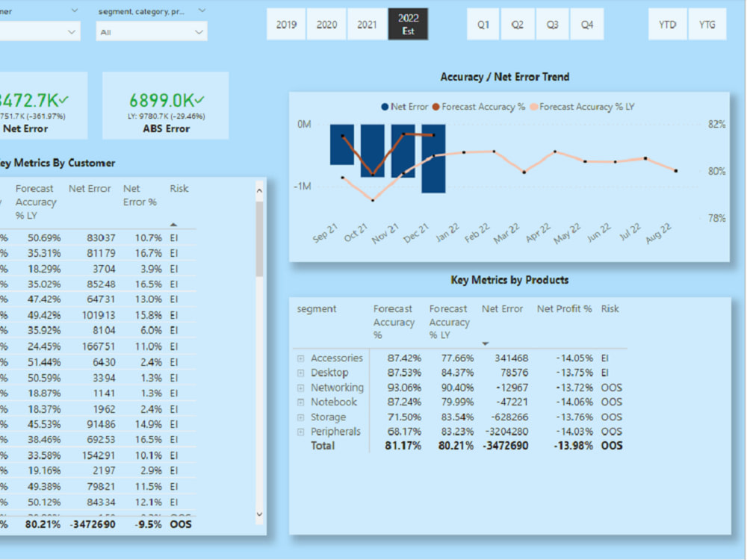747x560 pixels.
Task: Enable the YTG view
Action: (x=707, y=24)
